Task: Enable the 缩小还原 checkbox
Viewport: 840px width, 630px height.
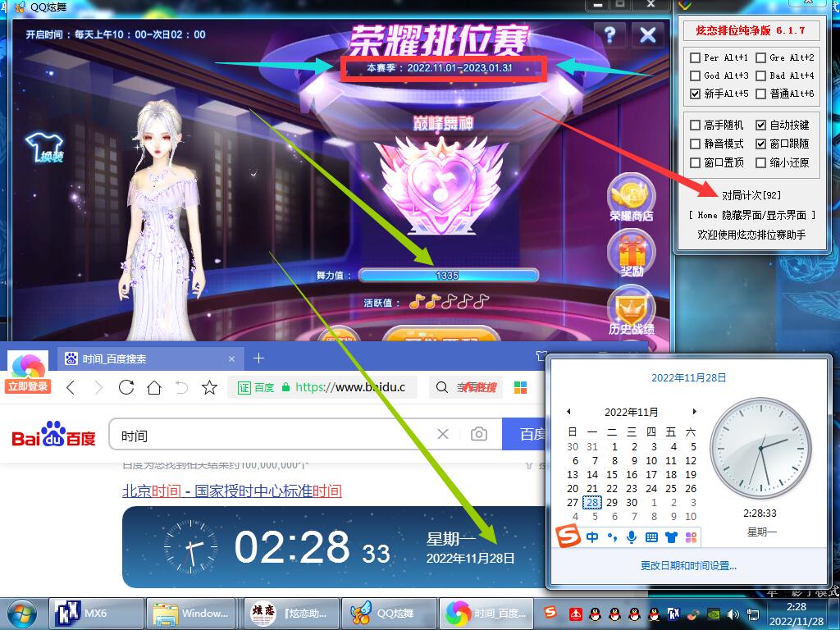Action: pyautogui.click(x=760, y=162)
